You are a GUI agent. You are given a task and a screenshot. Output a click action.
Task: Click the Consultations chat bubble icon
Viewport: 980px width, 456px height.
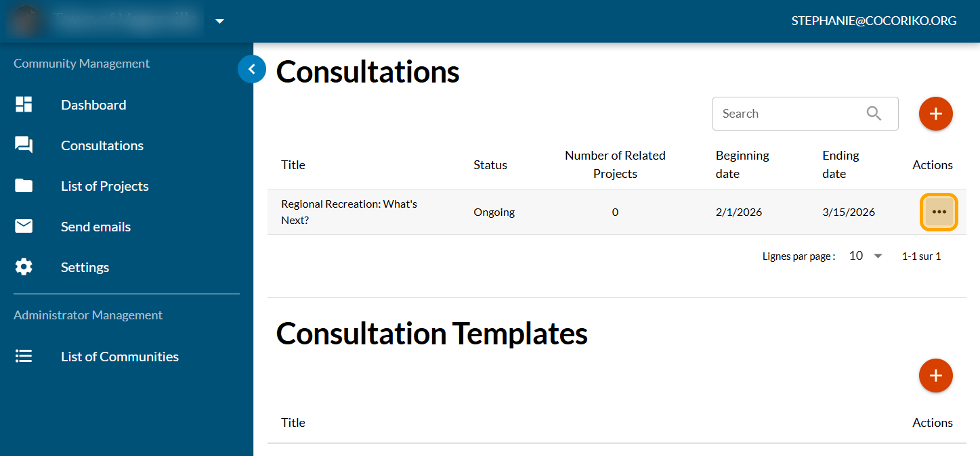click(x=24, y=145)
